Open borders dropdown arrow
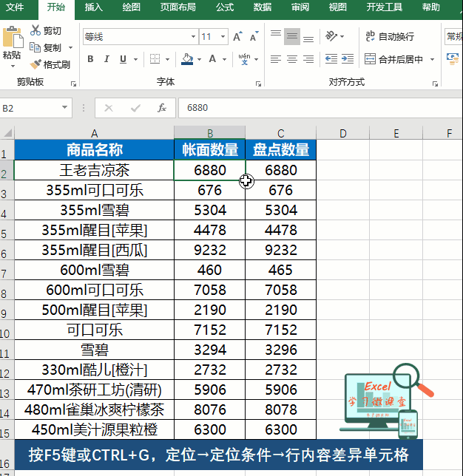The width and height of the screenshot is (463, 476). [167, 59]
